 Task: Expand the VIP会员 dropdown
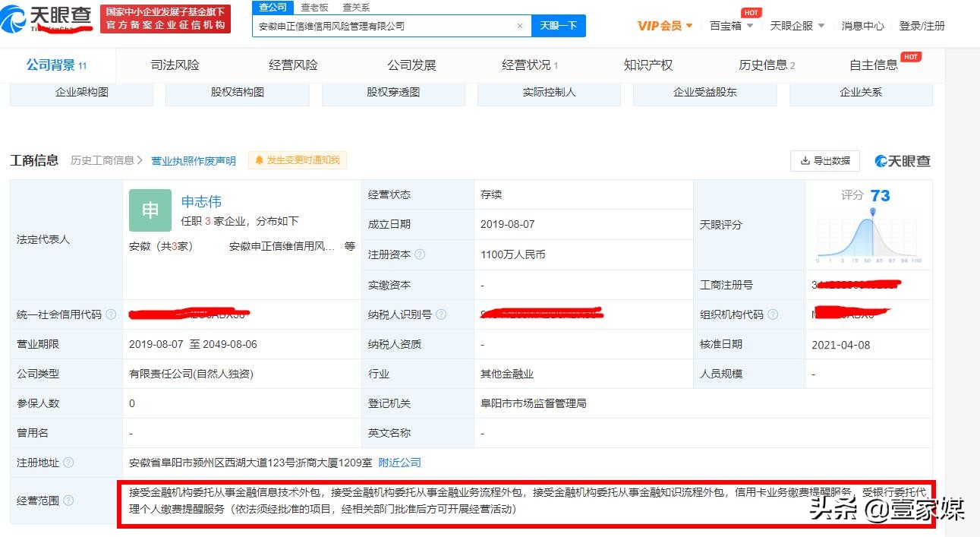pyautogui.click(x=663, y=25)
